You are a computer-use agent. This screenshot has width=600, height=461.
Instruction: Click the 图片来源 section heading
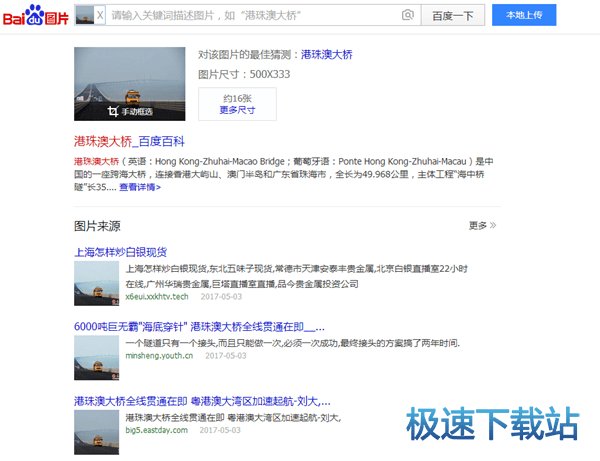tap(97, 226)
